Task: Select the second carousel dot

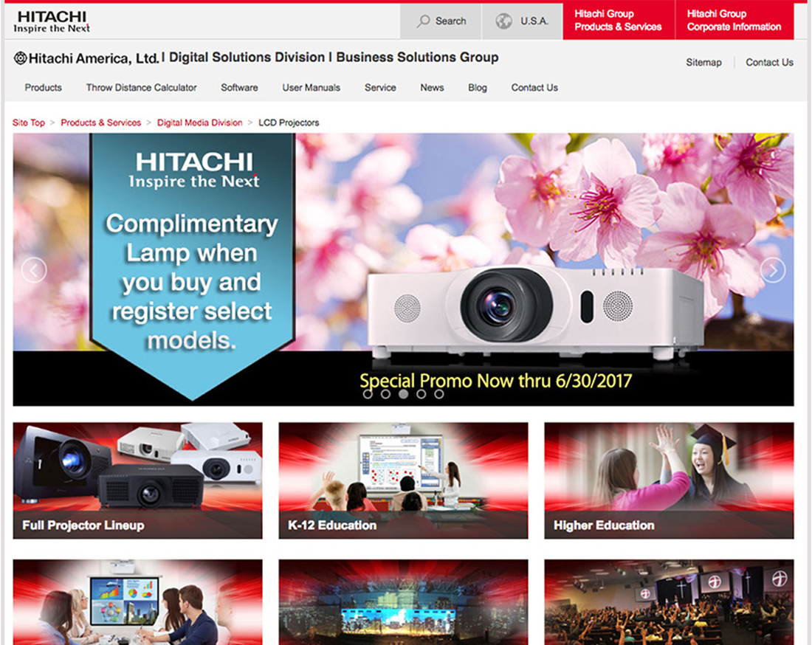Action: 385,394
